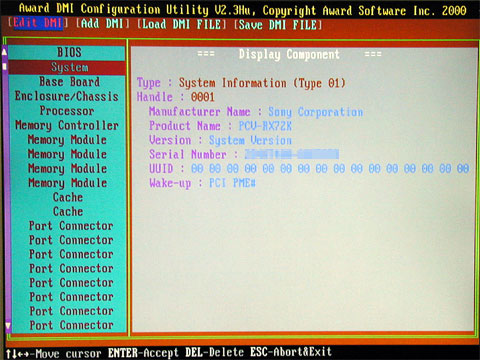
Task: Select the Processor entry
Action: click(x=67, y=111)
